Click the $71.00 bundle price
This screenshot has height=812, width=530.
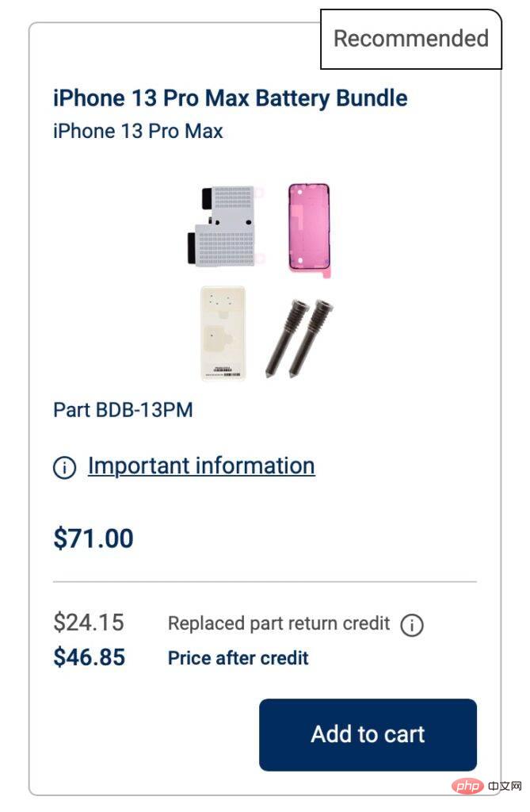[x=93, y=538]
